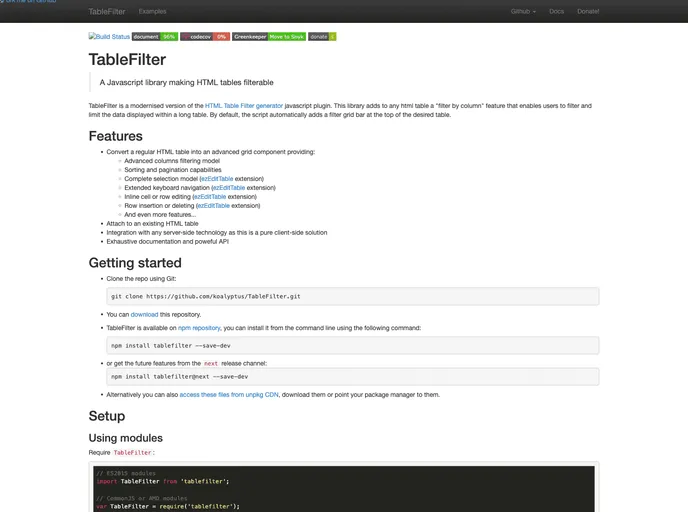
Task: Open ezEditTable link in Inline cell editing row
Action: tap(210, 197)
